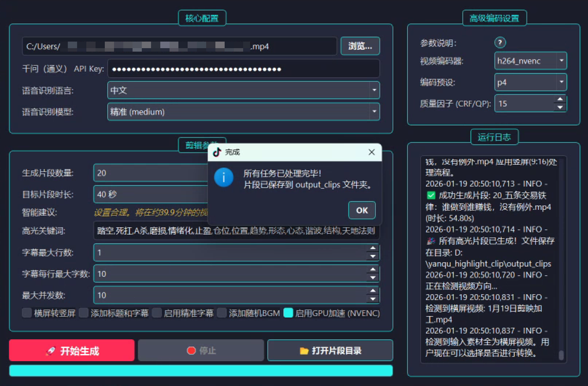Open the 编码预设 dropdown showing p4

531,82
